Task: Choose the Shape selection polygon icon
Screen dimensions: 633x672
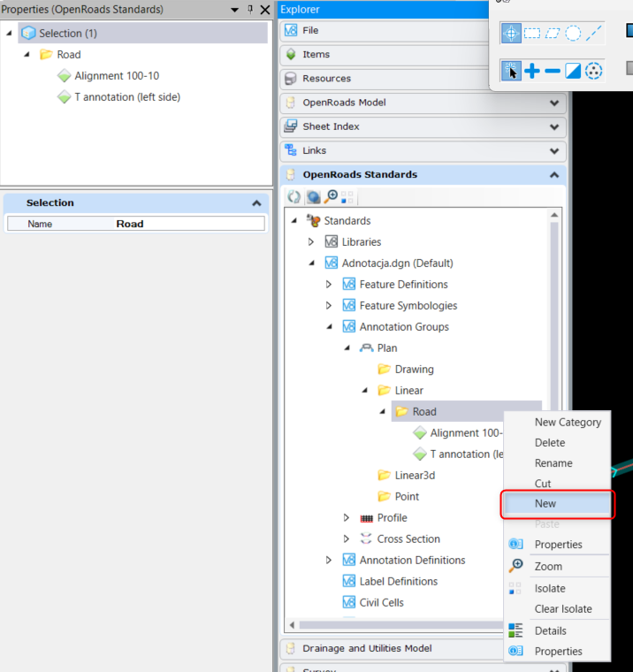Action: [x=553, y=33]
